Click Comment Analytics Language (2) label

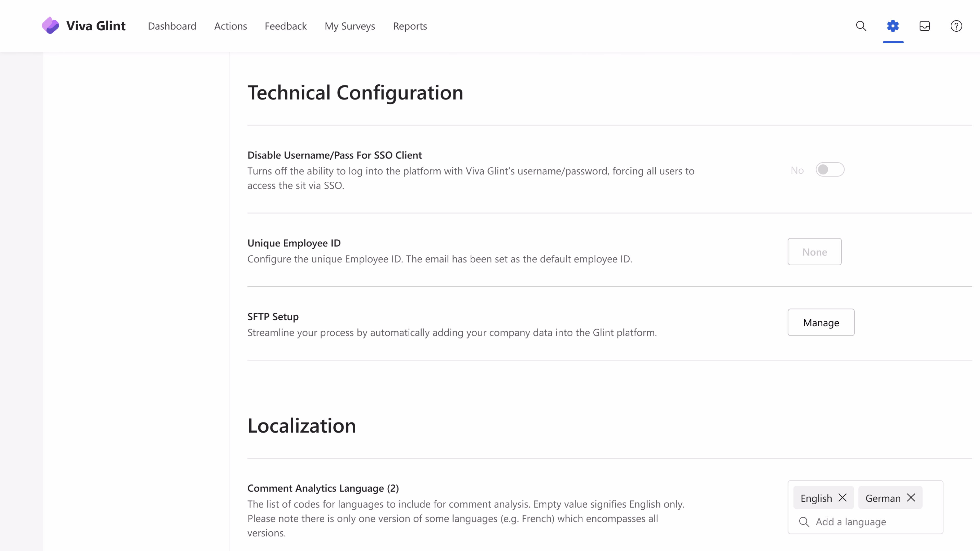323,488
